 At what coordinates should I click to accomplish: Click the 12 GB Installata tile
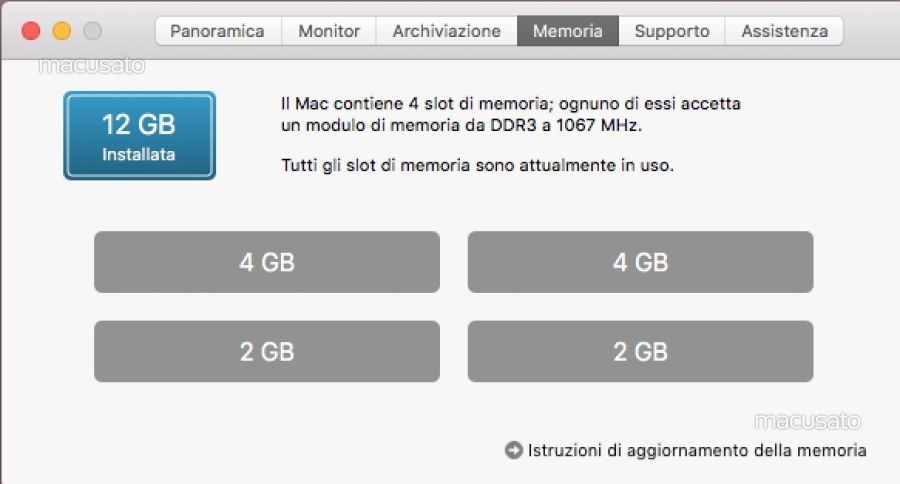[139, 136]
